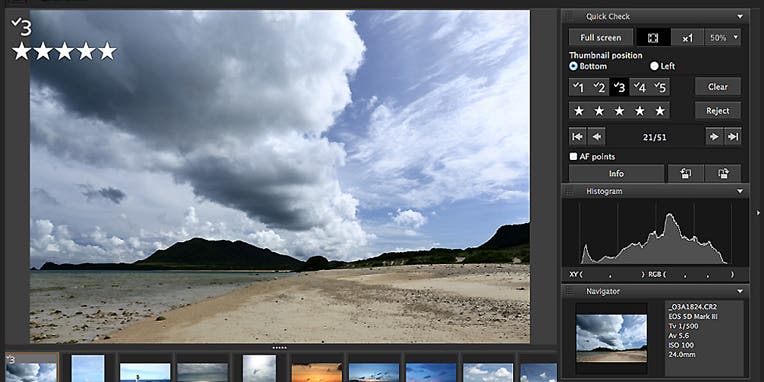
Task: Clear the check mark with Clear
Action: (718, 87)
